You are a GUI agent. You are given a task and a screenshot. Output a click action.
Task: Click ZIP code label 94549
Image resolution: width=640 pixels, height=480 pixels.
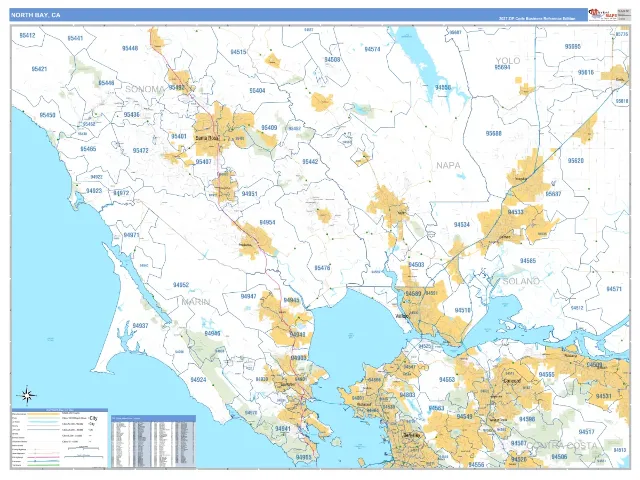tap(464, 417)
